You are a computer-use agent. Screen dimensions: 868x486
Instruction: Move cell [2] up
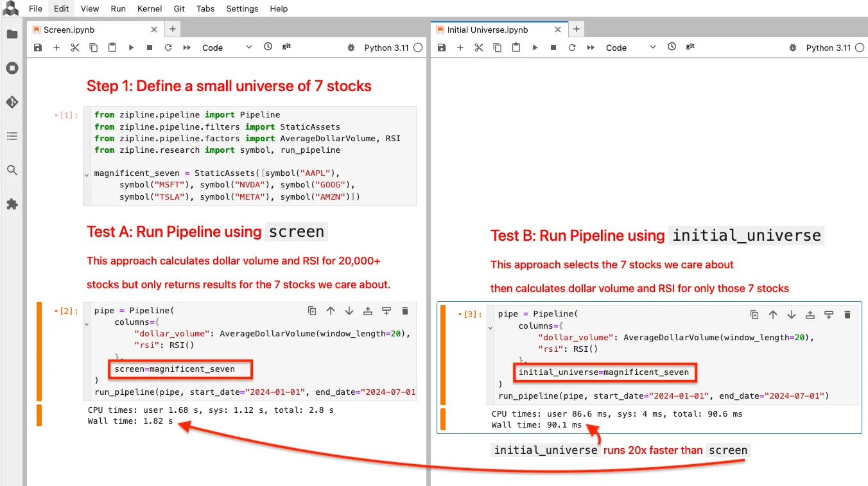[x=331, y=311]
